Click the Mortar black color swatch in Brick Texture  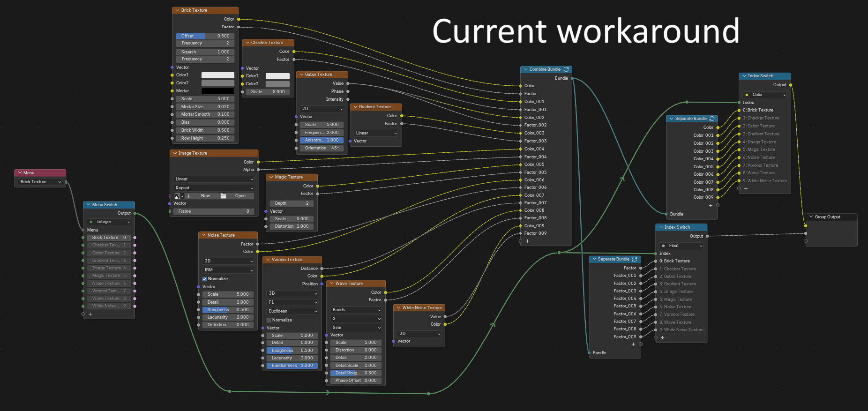click(x=218, y=91)
